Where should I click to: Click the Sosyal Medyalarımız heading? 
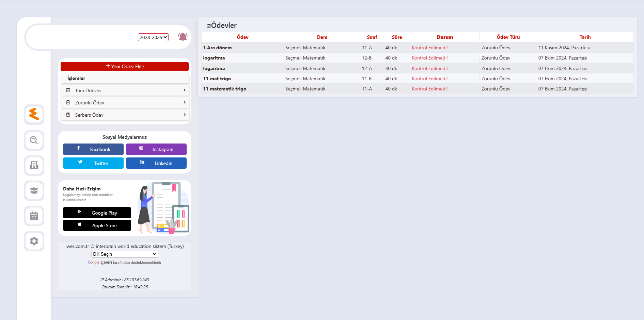pos(125,137)
